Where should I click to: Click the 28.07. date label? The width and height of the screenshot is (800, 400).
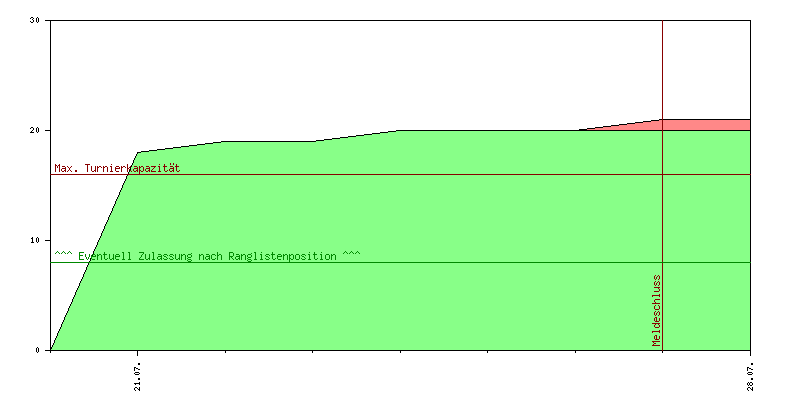tap(750, 377)
